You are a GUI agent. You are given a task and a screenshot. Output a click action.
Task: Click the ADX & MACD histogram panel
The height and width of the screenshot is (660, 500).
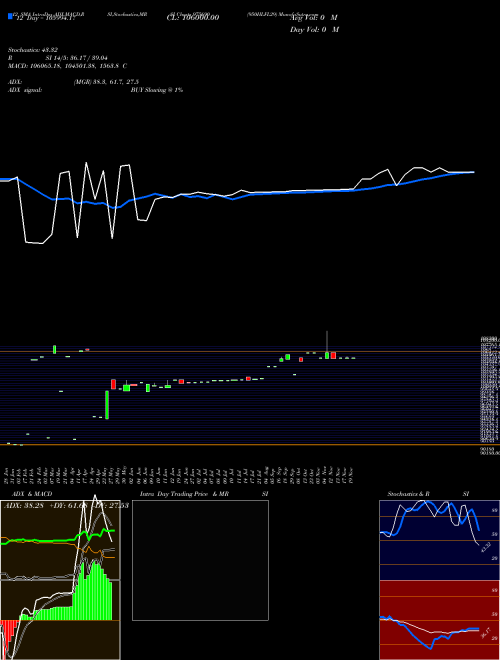tap(60, 580)
